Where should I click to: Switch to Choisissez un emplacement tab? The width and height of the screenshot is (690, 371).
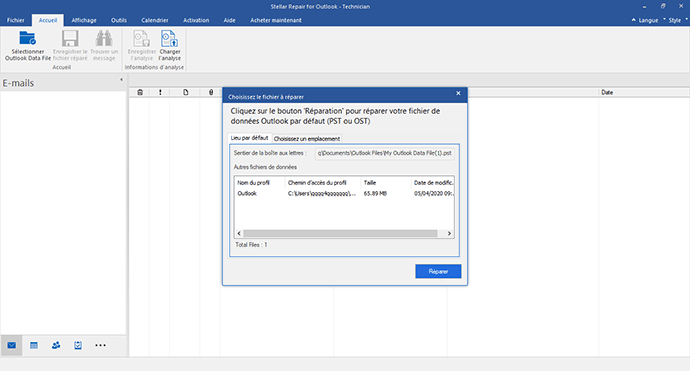tap(307, 139)
